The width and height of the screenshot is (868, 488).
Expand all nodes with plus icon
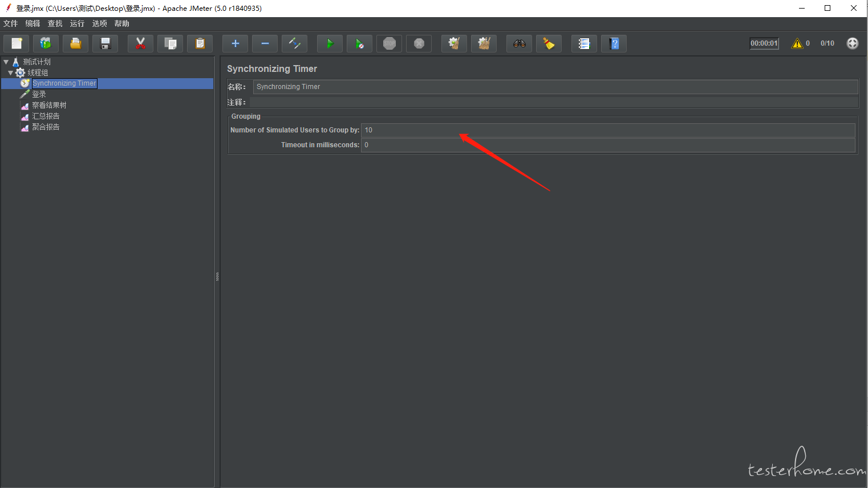[235, 43]
